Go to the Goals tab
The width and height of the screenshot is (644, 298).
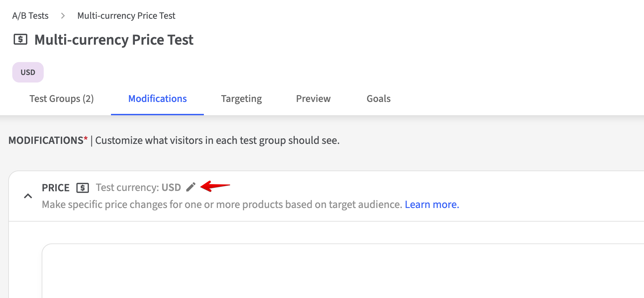tap(378, 99)
